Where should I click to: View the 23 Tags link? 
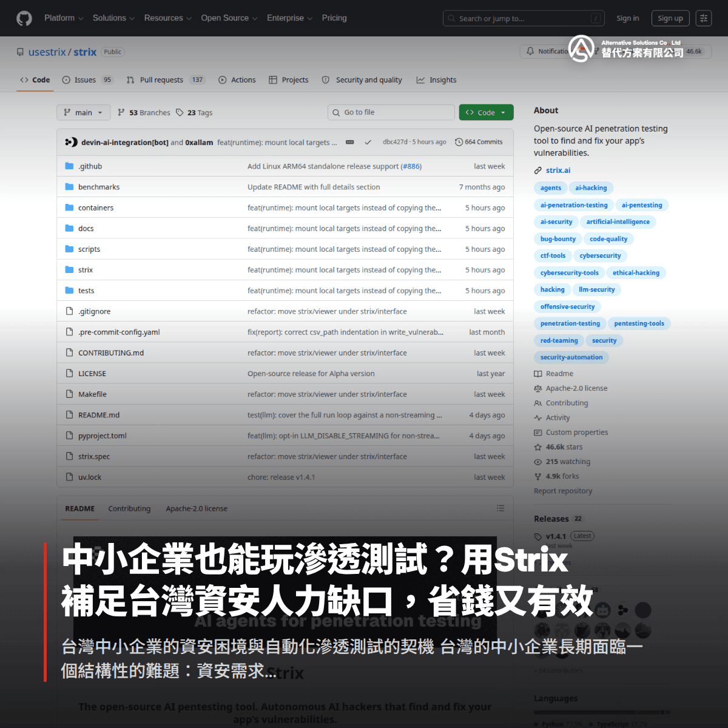tap(194, 112)
